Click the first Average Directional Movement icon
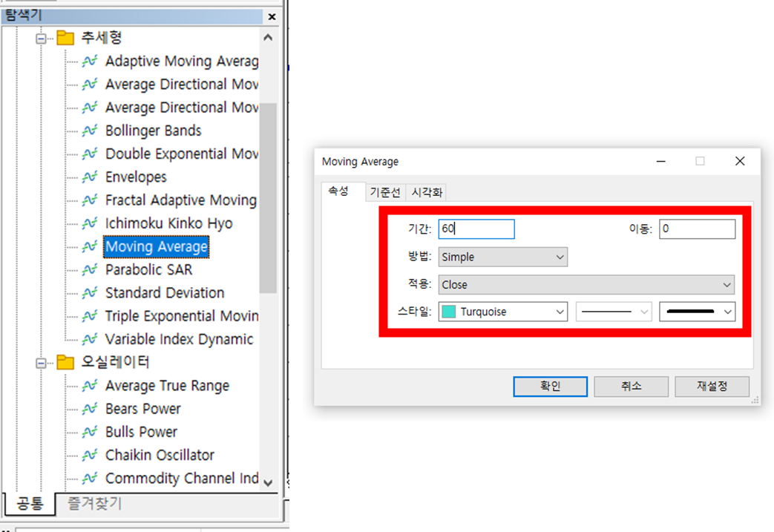Image resolution: width=774 pixels, height=532 pixels. pos(89,84)
